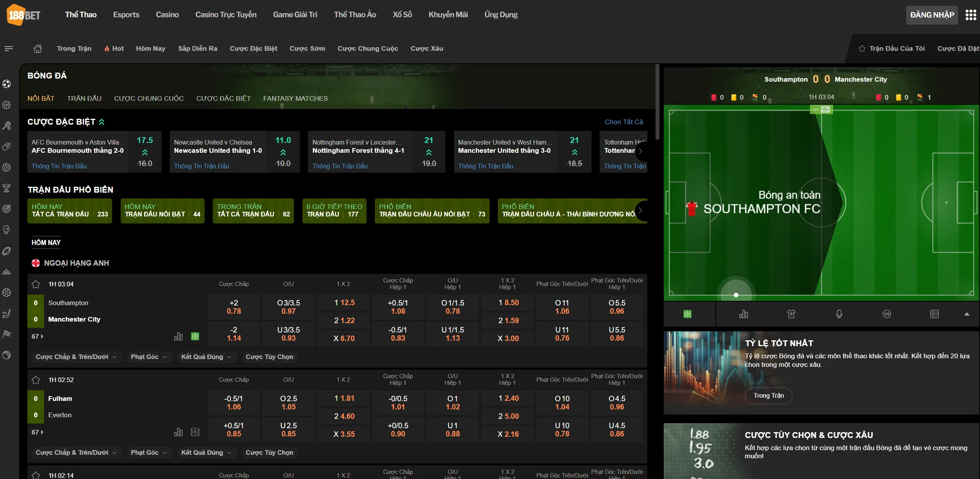Collapse match tracker with the up triangle
This screenshot has width=980, height=479.
pos(967,314)
